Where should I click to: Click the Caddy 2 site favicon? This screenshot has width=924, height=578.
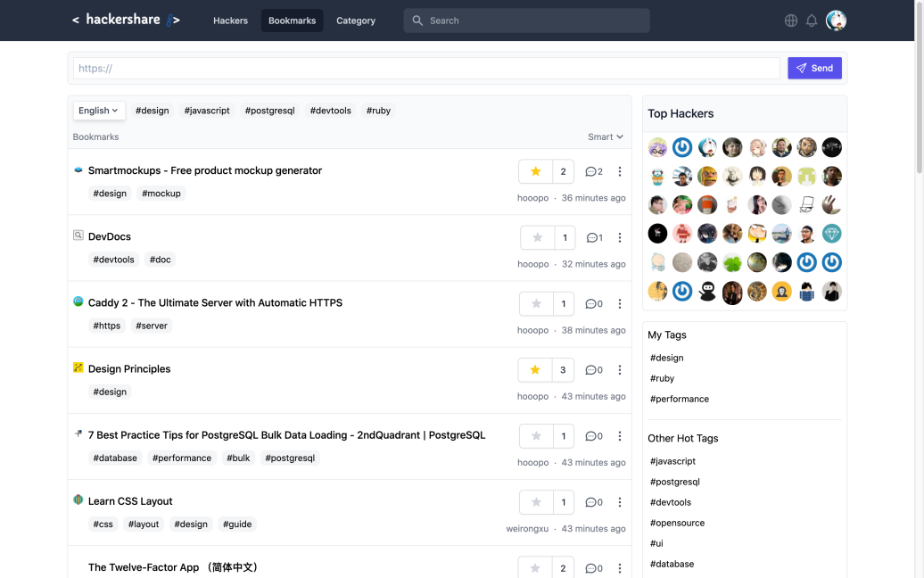click(x=78, y=302)
